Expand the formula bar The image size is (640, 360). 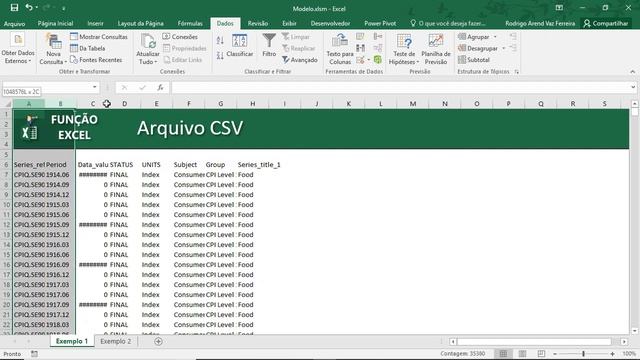633,87
